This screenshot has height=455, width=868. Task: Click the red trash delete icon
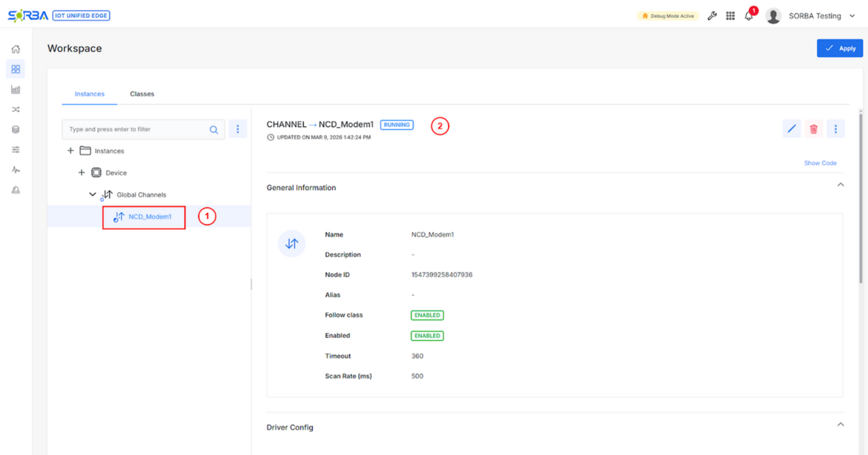(x=813, y=129)
